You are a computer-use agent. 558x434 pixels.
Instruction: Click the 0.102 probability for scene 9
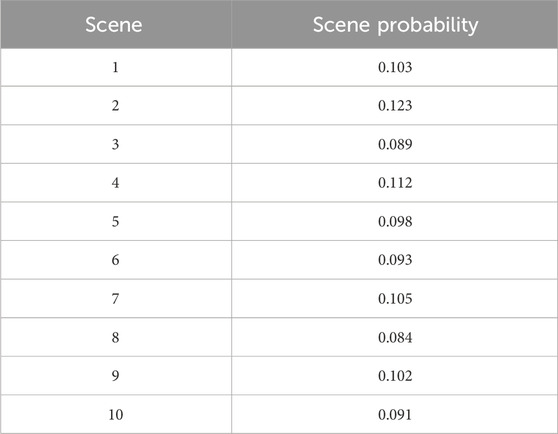click(395, 376)
